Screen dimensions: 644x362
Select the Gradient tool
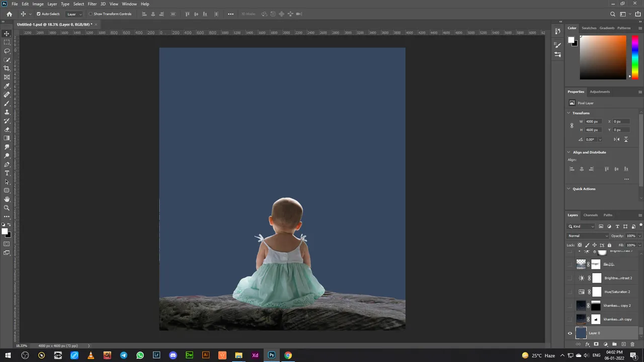coord(7,138)
